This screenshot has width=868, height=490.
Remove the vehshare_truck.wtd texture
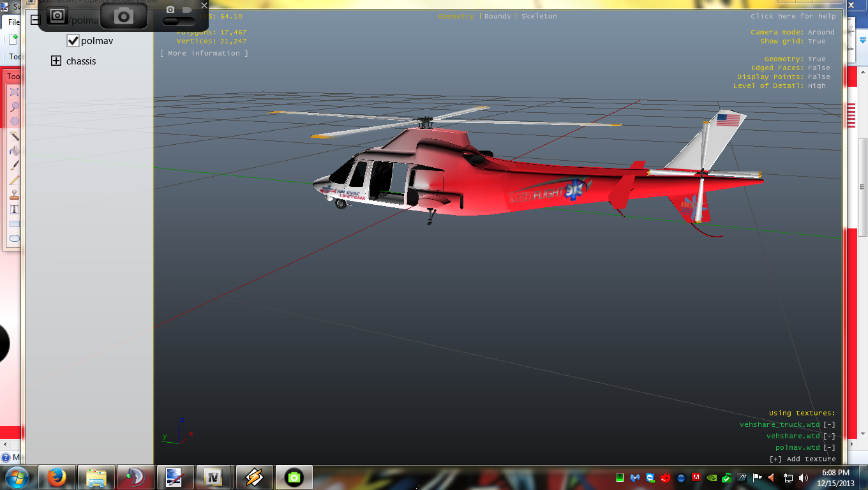(828, 425)
